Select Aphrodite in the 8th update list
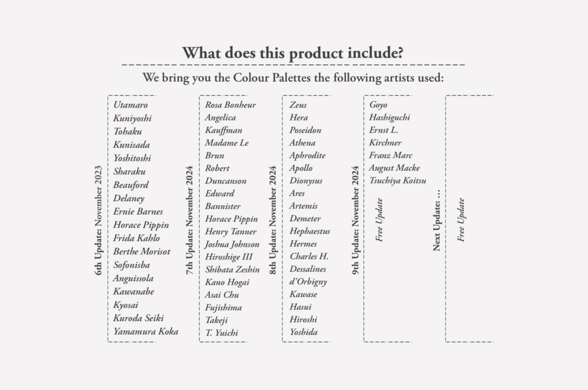This screenshot has width=588, height=390. pyautogui.click(x=307, y=156)
